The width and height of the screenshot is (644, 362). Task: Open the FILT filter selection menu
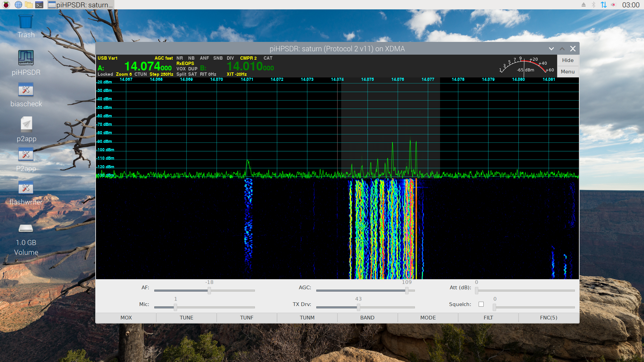click(488, 318)
